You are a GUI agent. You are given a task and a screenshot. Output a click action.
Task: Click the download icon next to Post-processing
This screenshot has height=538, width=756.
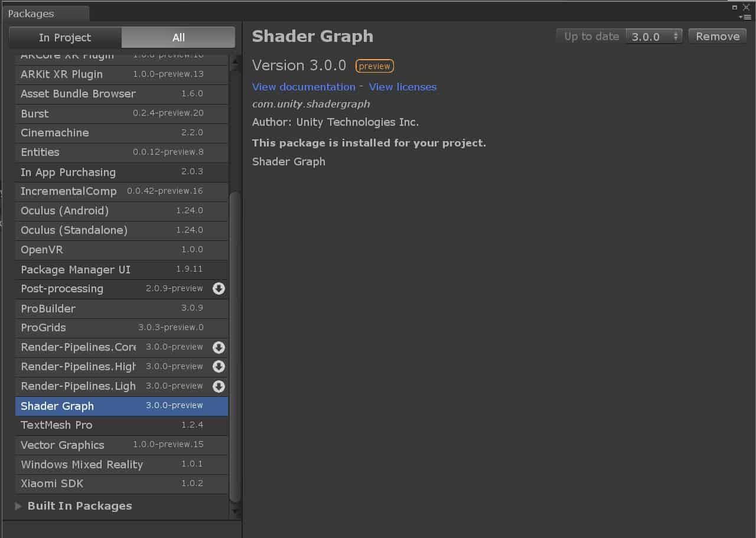pyautogui.click(x=219, y=289)
